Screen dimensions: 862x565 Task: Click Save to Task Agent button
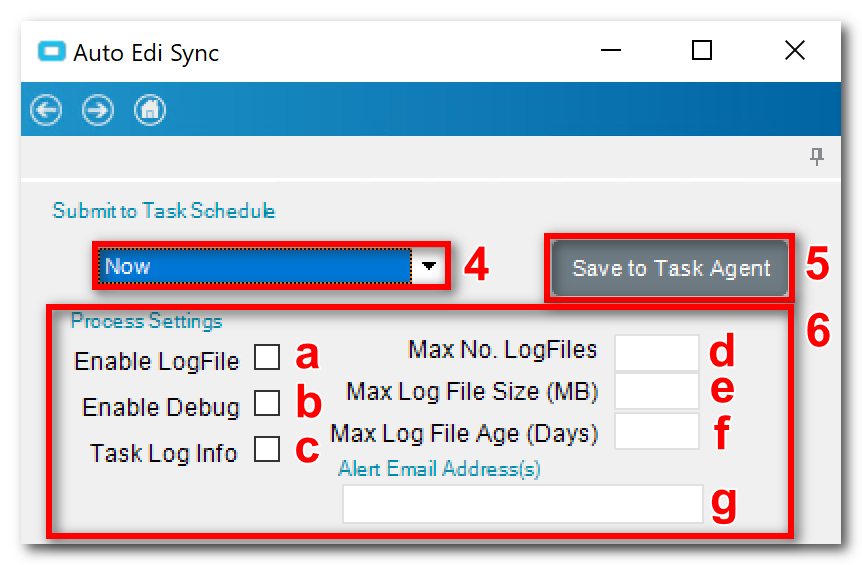click(x=670, y=268)
